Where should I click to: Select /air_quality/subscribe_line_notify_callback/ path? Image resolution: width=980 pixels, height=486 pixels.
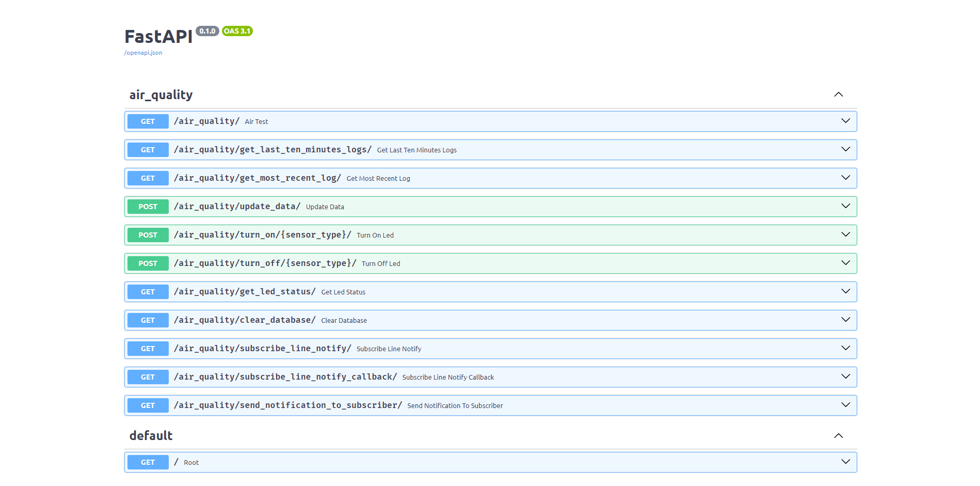[x=285, y=377]
